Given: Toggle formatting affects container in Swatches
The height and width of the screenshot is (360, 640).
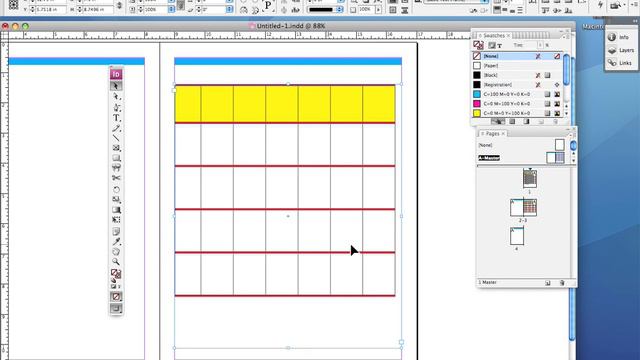Looking at the screenshot, I should [x=492, y=45].
